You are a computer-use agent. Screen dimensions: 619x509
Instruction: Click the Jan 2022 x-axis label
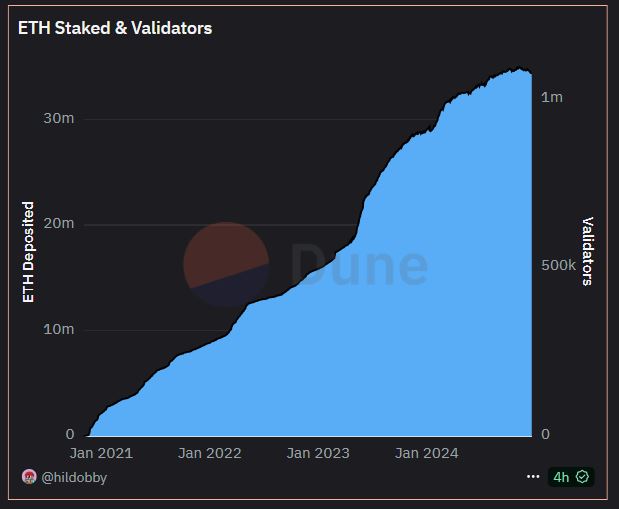(x=210, y=453)
